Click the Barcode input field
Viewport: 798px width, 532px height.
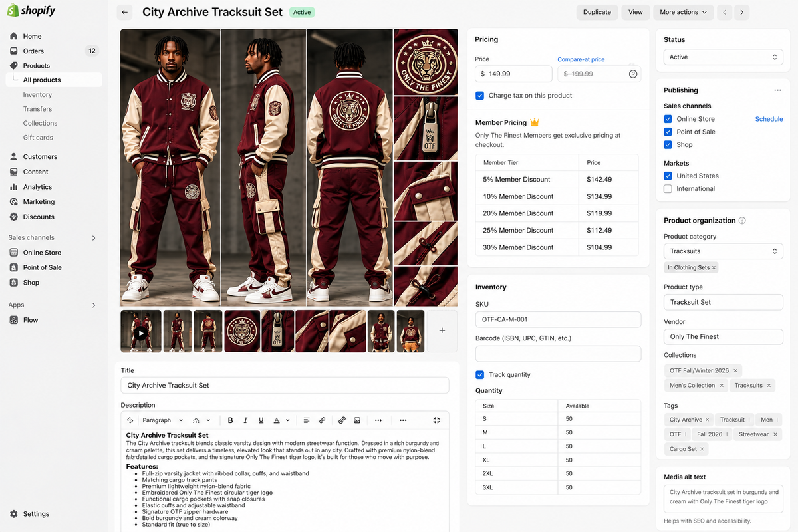coord(558,354)
